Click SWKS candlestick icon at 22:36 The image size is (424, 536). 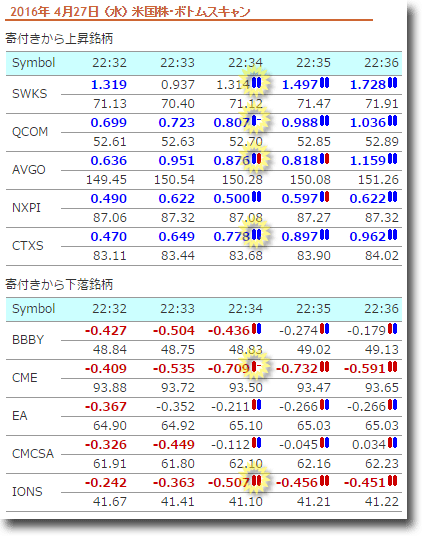(393, 83)
